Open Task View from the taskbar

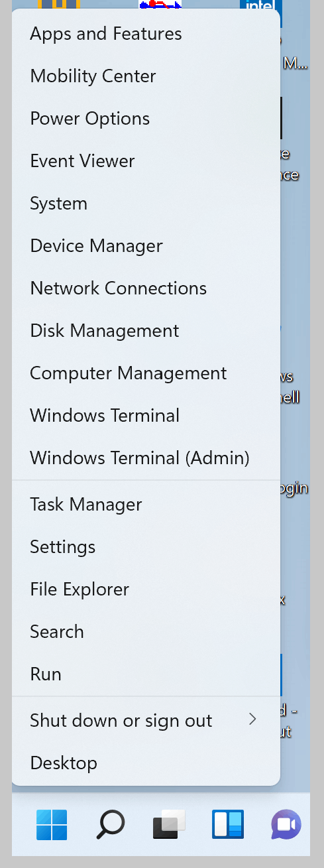click(x=169, y=824)
